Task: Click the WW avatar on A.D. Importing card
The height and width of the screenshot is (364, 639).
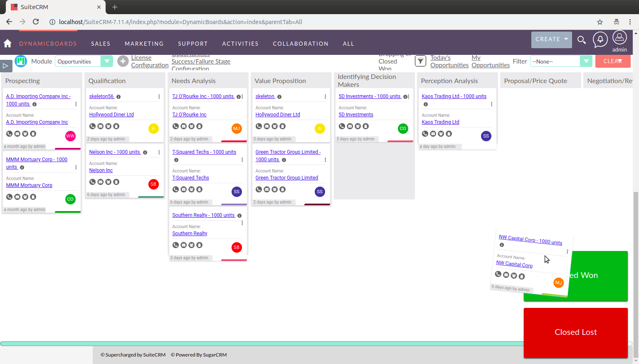Action: pyautogui.click(x=70, y=136)
